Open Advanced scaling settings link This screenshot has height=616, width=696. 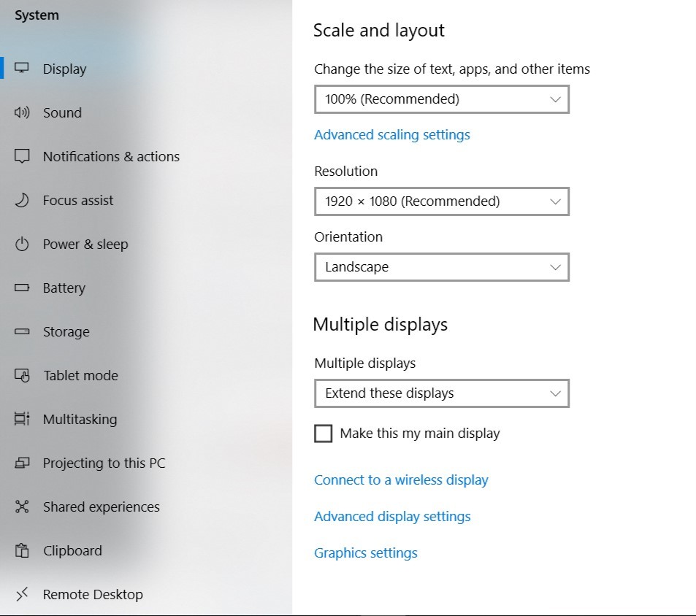coord(391,135)
